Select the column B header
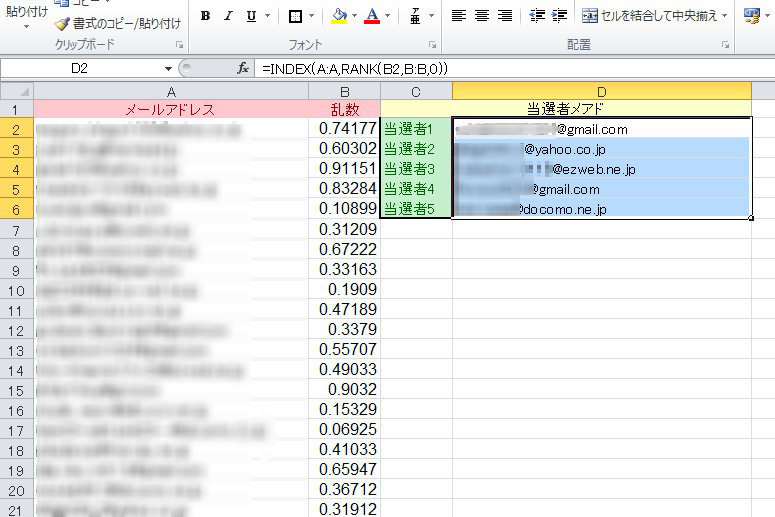The height and width of the screenshot is (517, 775). tap(345, 91)
